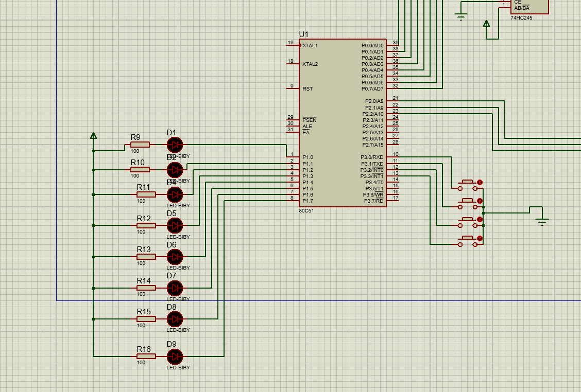Click the PSEN pin label
The height and width of the screenshot is (392, 581).
pyautogui.click(x=310, y=120)
